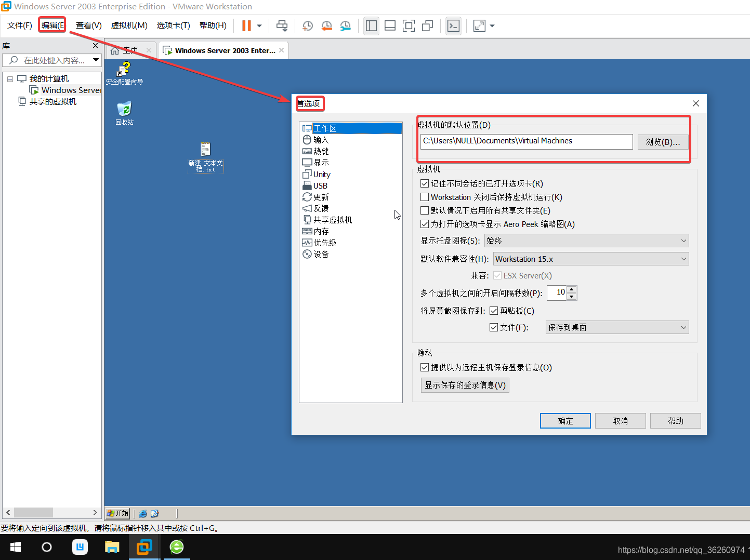Decrease the 开启间隔秒数 spinner value

pos(571,297)
